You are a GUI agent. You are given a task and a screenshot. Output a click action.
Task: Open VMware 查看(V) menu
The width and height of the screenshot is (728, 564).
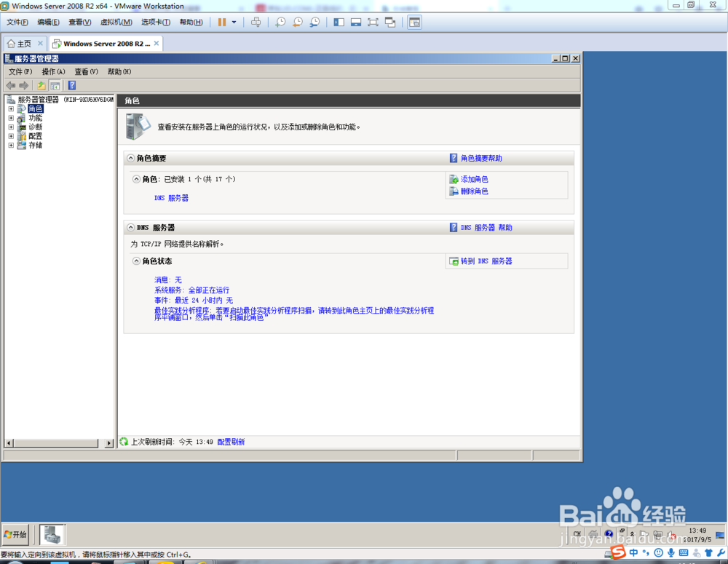[x=80, y=23]
